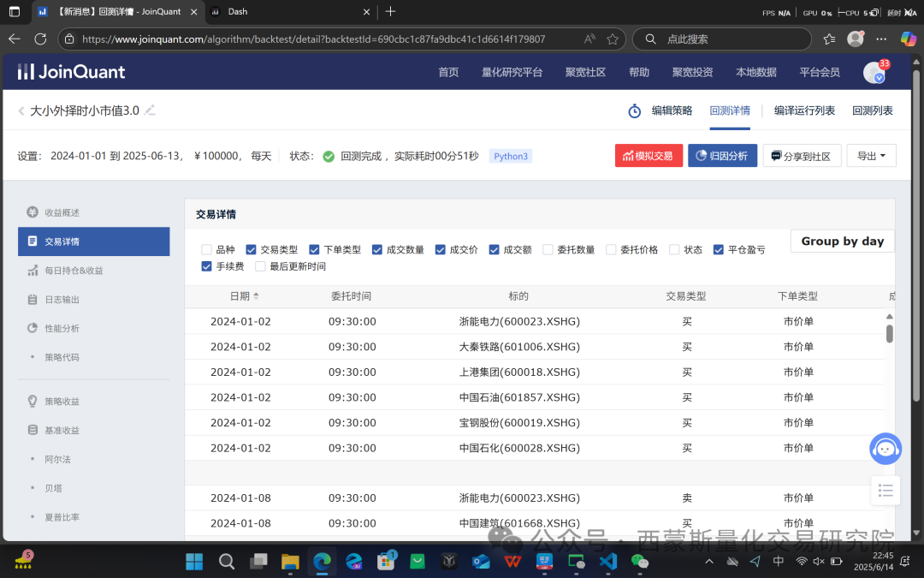This screenshot has width=924, height=578.
Task: Click the JoinQuant logo
Action: (71, 72)
